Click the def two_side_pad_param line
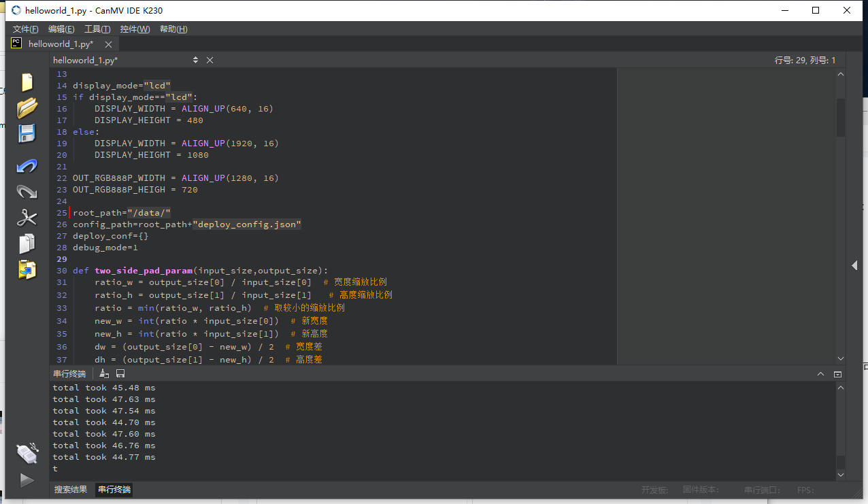This screenshot has width=868, height=504. 200,271
